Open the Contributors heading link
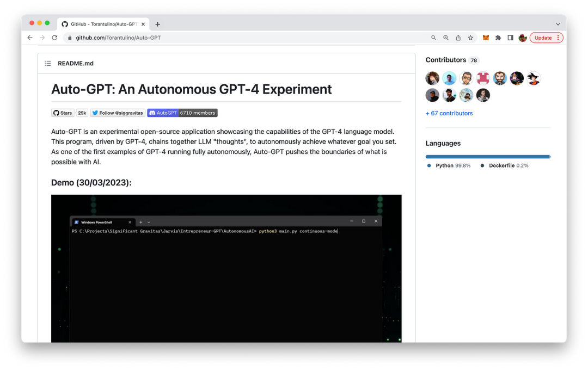The height and width of the screenshot is (371, 588). pos(445,60)
